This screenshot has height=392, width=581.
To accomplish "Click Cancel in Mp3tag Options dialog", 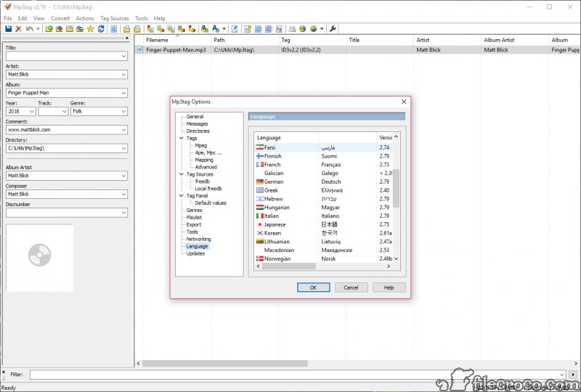I will 351,287.
